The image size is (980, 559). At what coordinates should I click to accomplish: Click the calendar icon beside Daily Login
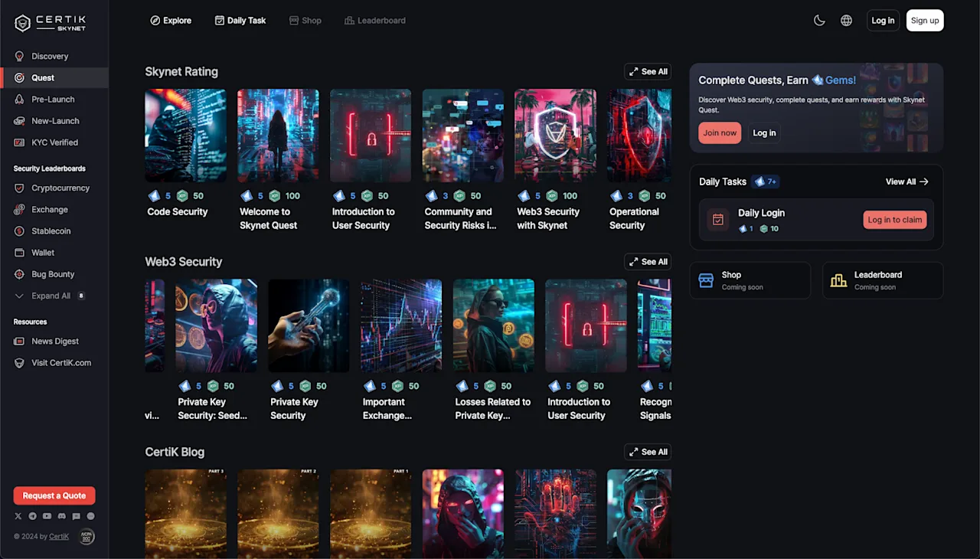[x=717, y=220]
